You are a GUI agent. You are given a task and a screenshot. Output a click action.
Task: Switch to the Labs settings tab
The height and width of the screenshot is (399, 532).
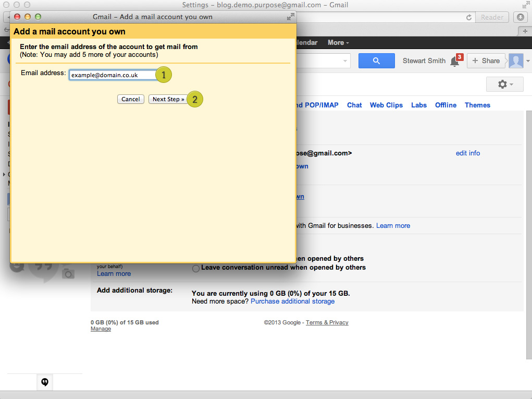point(418,105)
